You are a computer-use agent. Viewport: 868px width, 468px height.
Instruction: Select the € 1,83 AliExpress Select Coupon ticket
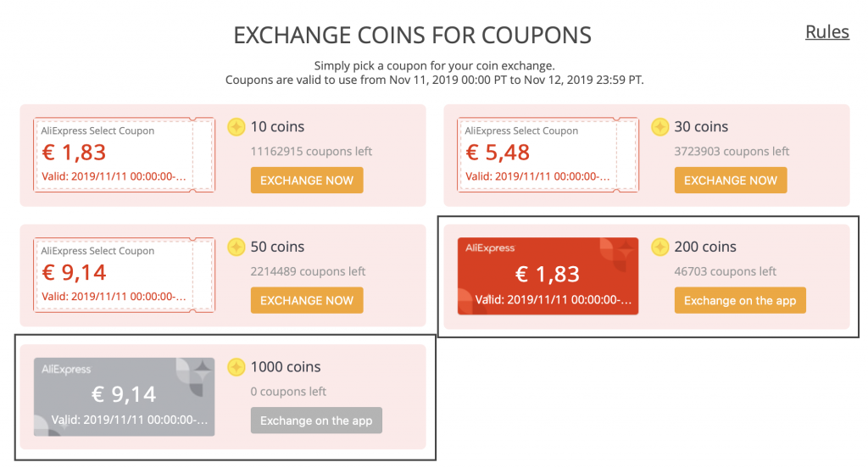click(x=124, y=154)
